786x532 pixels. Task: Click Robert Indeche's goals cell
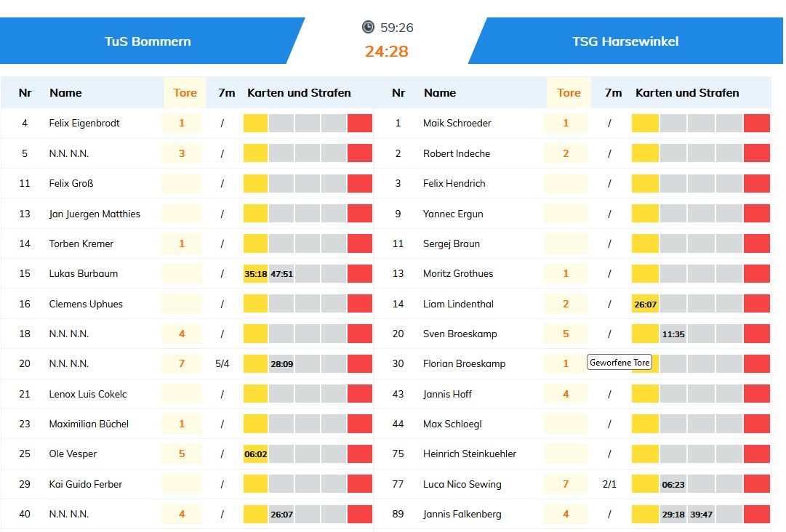[x=566, y=153]
